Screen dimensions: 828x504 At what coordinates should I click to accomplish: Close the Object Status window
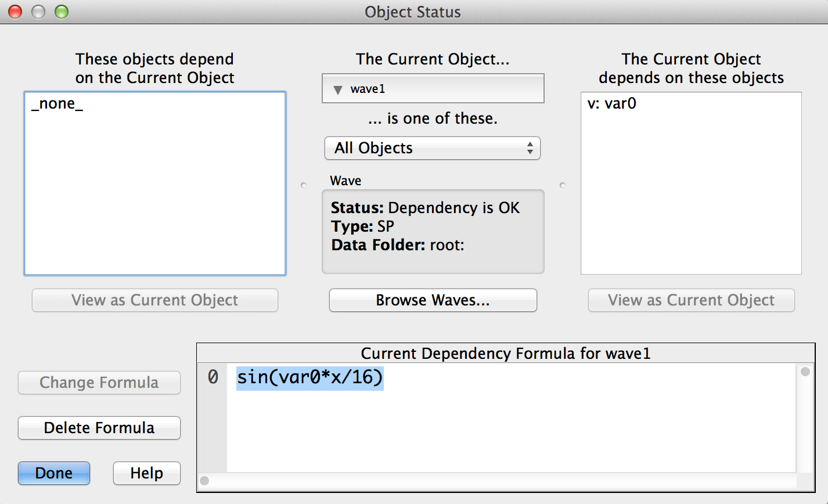[15, 12]
